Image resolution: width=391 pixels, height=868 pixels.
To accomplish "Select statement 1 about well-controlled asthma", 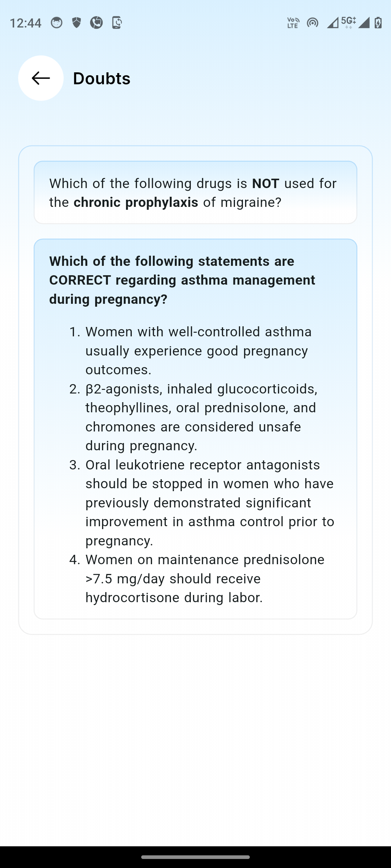I will point(198,351).
